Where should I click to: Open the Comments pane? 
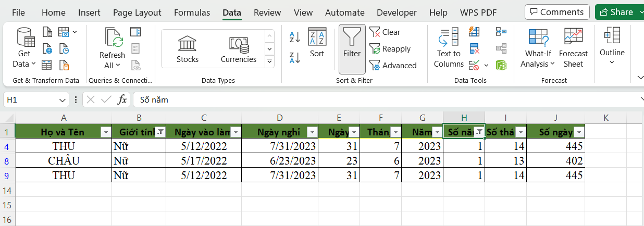coord(557,12)
